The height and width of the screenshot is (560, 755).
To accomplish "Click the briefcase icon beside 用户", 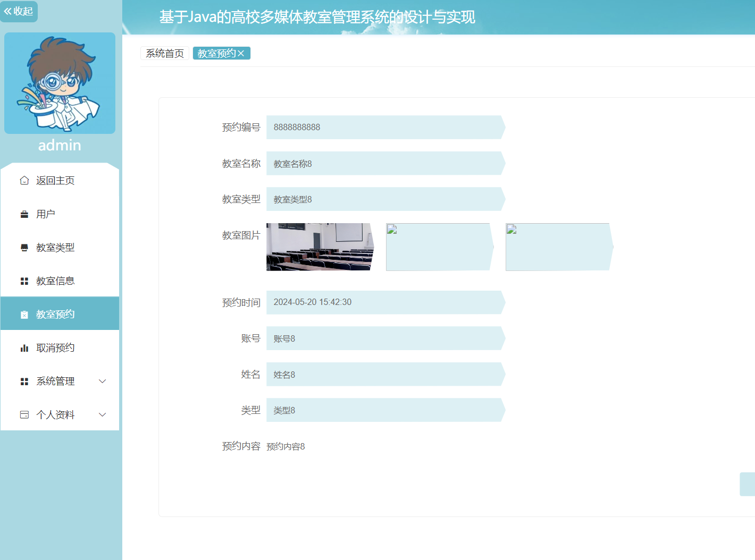I will 24,214.
